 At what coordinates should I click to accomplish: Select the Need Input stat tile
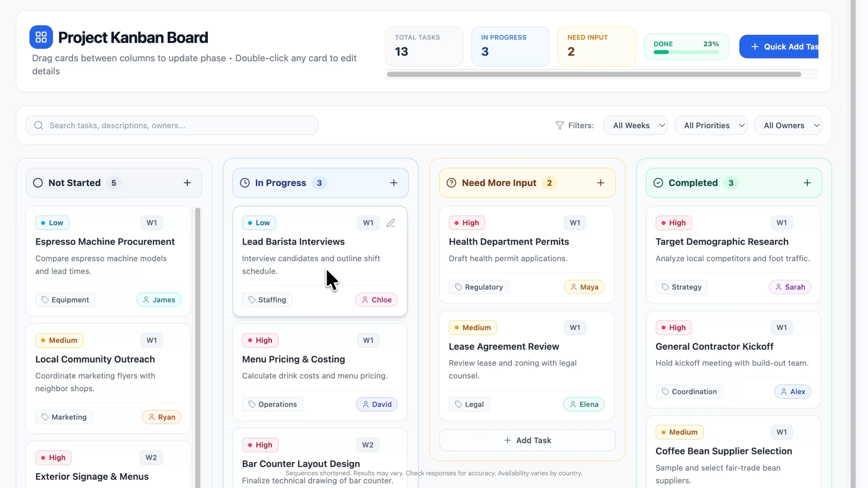click(597, 47)
